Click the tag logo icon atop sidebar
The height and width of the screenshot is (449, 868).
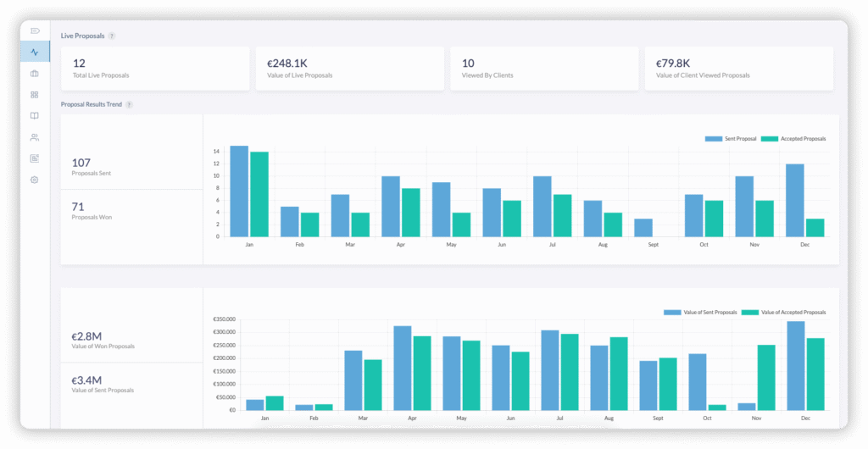coord(35,30)
